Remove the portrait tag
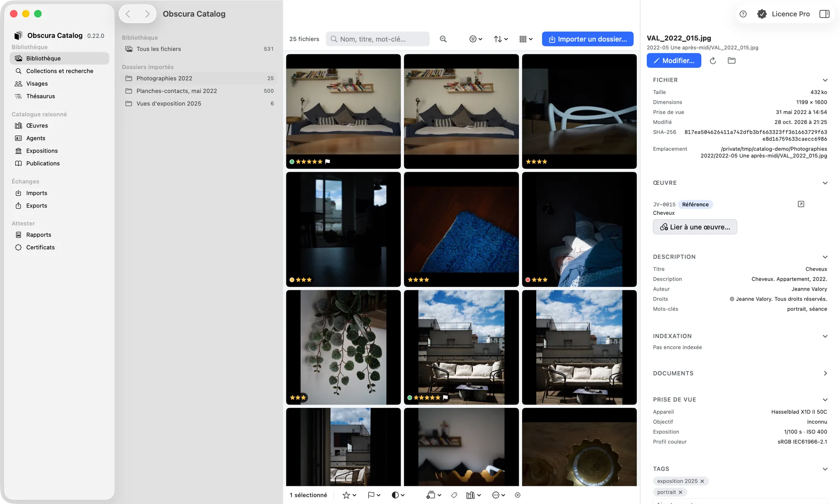Image resolution: width=840 pixels, height=504 pixels. (680, 492)
